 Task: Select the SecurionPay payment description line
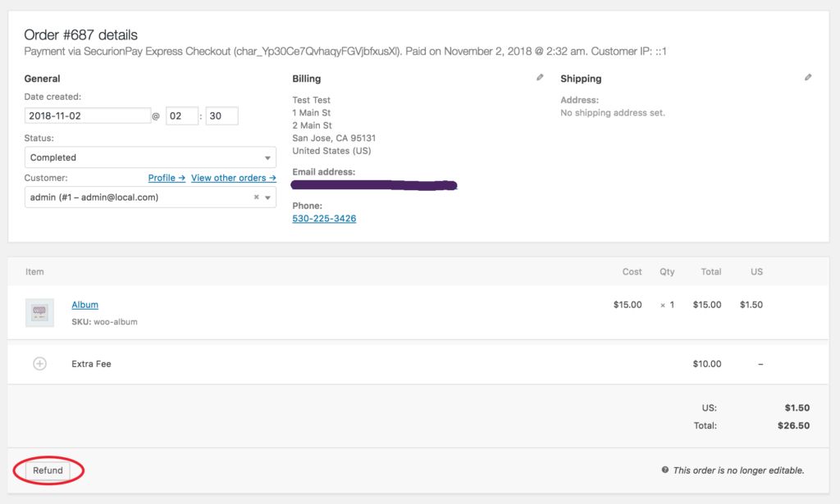pos(345,52)
